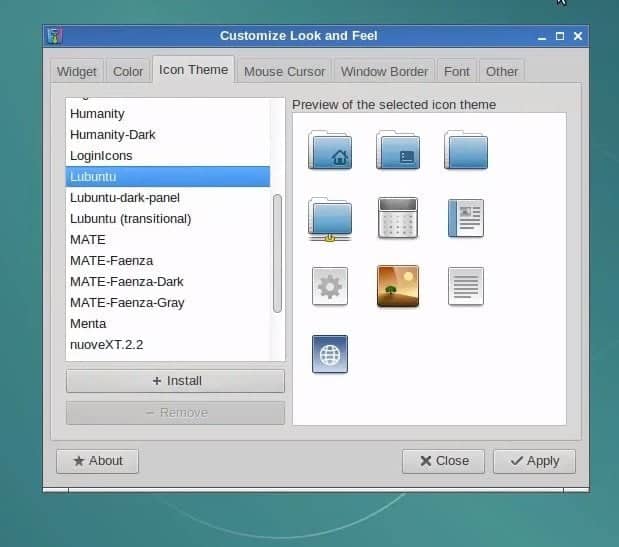Click the home folder preview icon
Screen dimensions: 619x547
pyautogui.click(x=330, y=150)
